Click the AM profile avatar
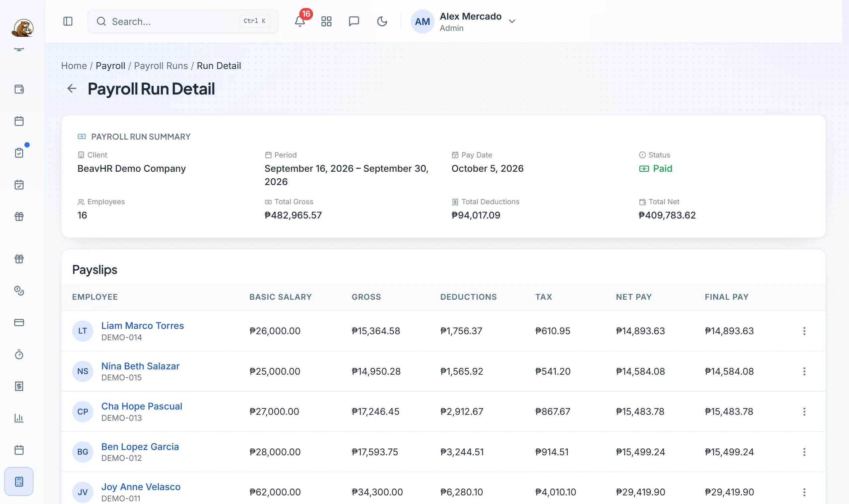Image resolution: width=849 pixels, height=504 pixels. (x=422, y=22)
